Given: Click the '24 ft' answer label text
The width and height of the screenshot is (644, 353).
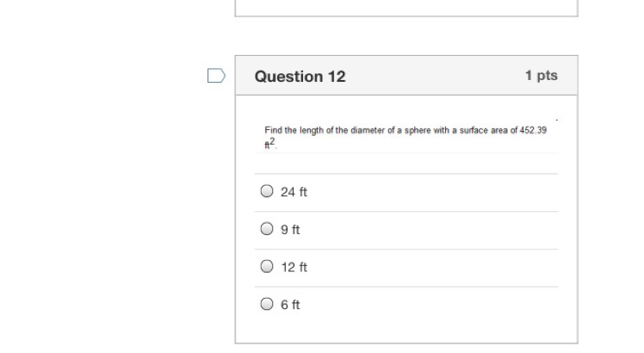Looking at the screenshot, I should (294, 192).
